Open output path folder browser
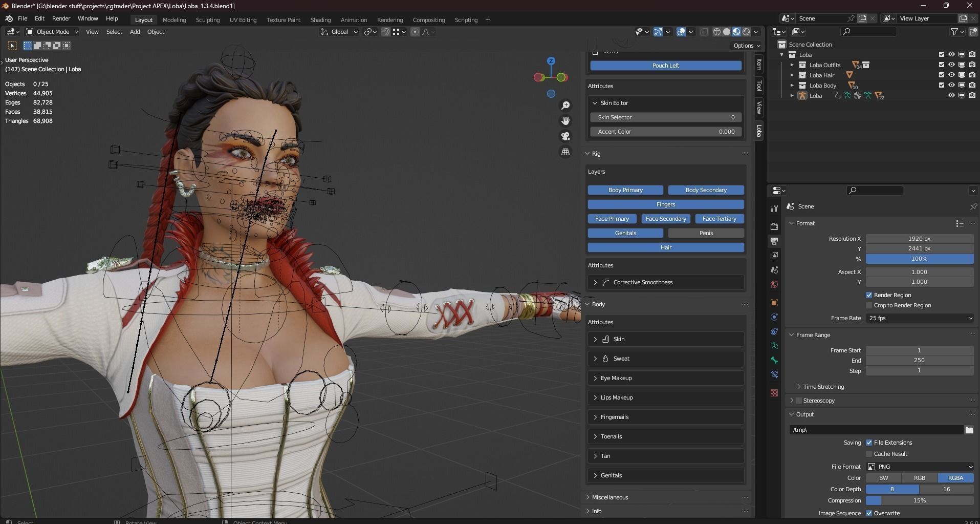The height and width of the screenshot is (524, 980). tap(969, 430)
